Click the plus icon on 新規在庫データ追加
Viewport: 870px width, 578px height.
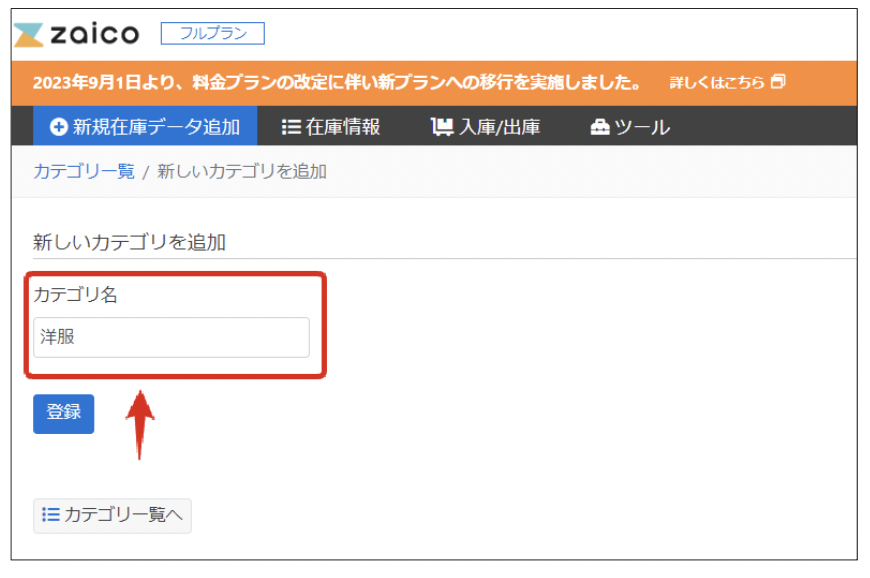coord(58,127)
